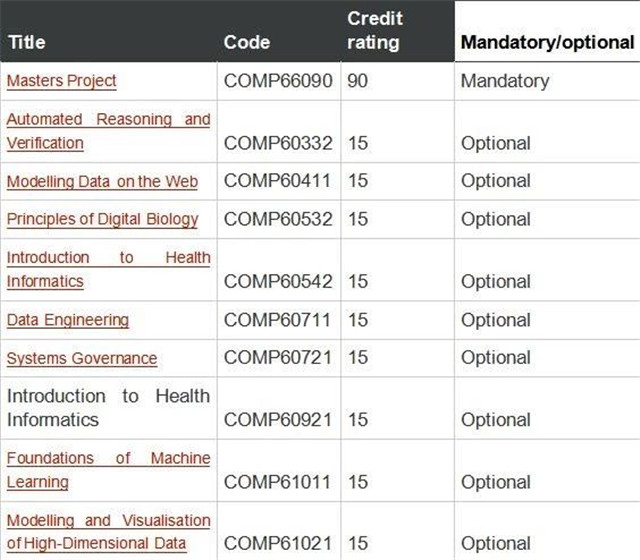Select the COMP60711 code cell
The image size is (640, 560).
tap(277, 320)
